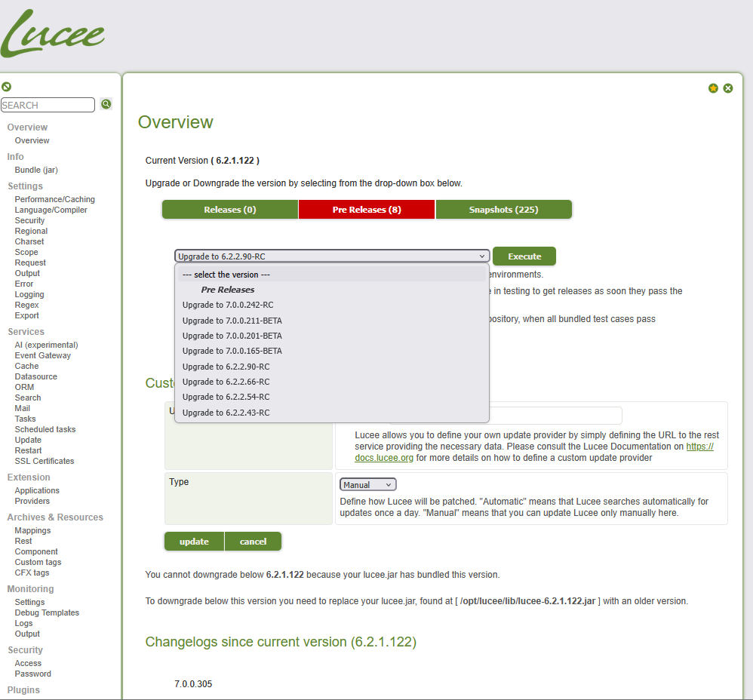Open Extension Providers
The width and height of the screenshot is (753, 700).
point(32,501)
